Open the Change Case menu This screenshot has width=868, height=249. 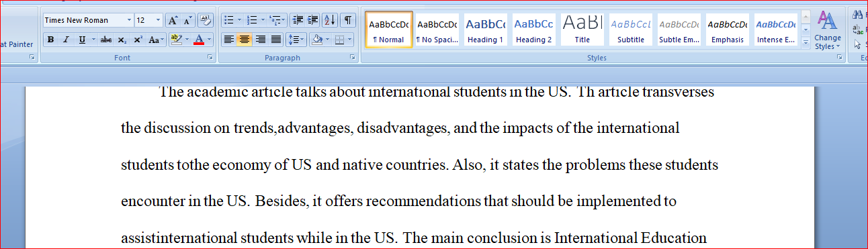[x=156, y=40]
